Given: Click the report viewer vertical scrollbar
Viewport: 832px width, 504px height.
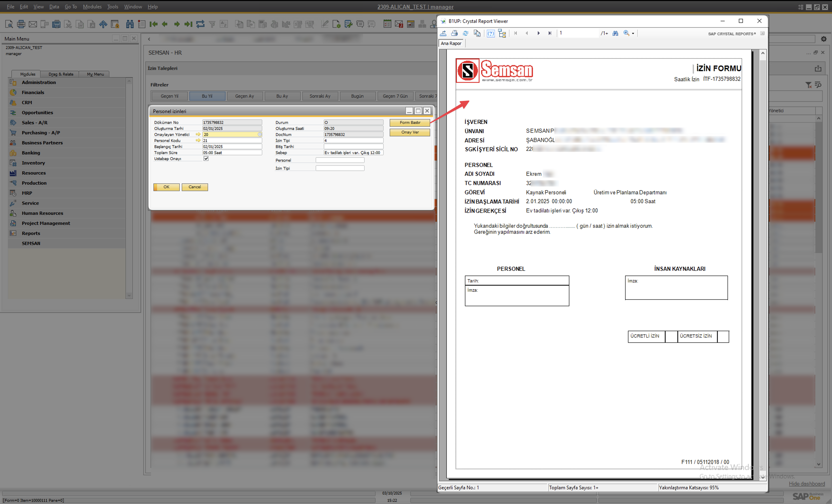Looking at the screenshot, I should coord(762,265).
